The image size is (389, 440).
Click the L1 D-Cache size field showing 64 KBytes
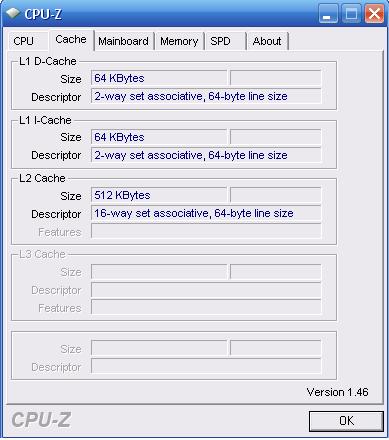pos(159,78)
